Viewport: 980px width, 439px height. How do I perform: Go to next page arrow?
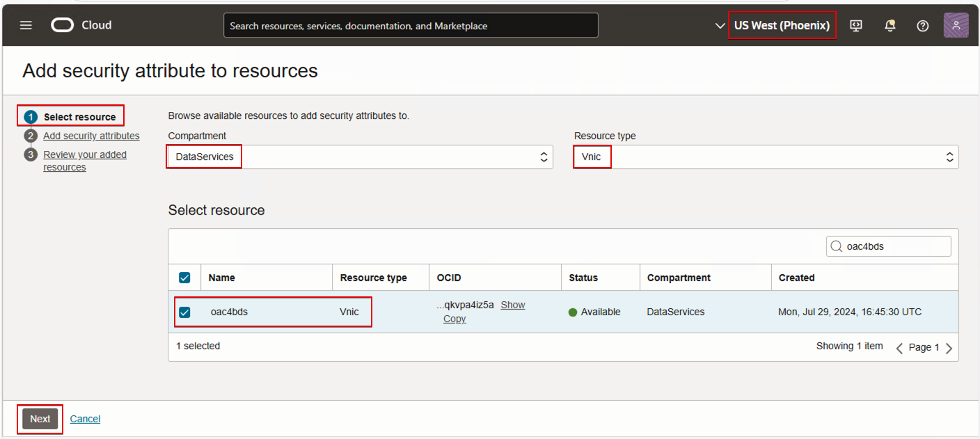coord(949,348)
